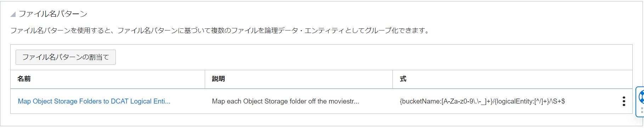Click blank space right of the 名前 header
Screen dimensions: 644x128
117,79
